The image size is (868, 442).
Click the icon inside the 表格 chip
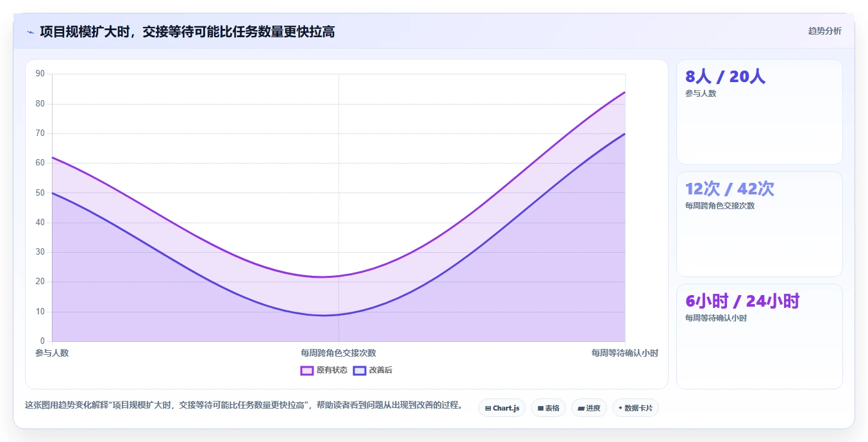tap(540, 408)
